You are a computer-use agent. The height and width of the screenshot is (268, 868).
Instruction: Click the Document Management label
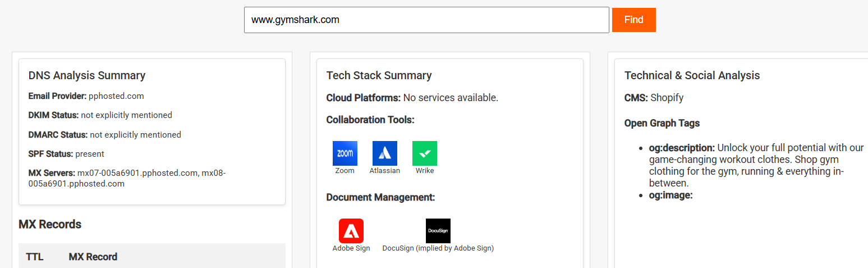pyautogui.click(x=381, y=197)
